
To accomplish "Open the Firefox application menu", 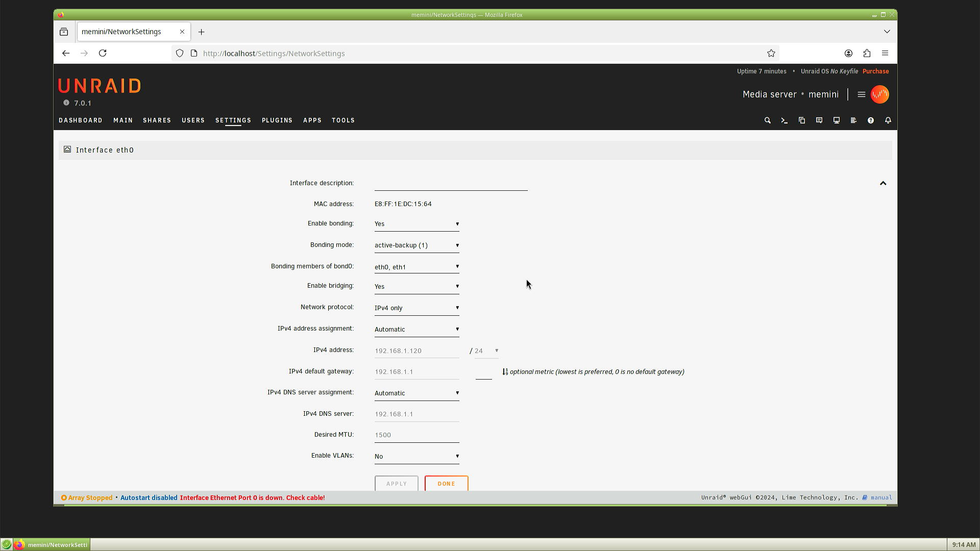I will click(x=885, y=53).
